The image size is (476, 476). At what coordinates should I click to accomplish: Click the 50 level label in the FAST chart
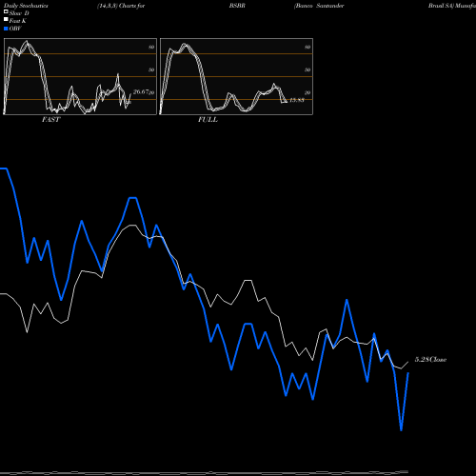click(x=151, y=69)
